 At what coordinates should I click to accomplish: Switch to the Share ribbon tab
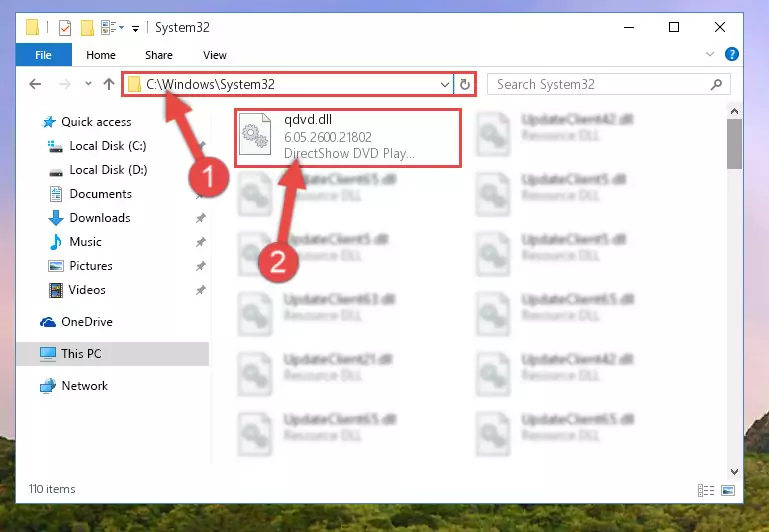159,55
